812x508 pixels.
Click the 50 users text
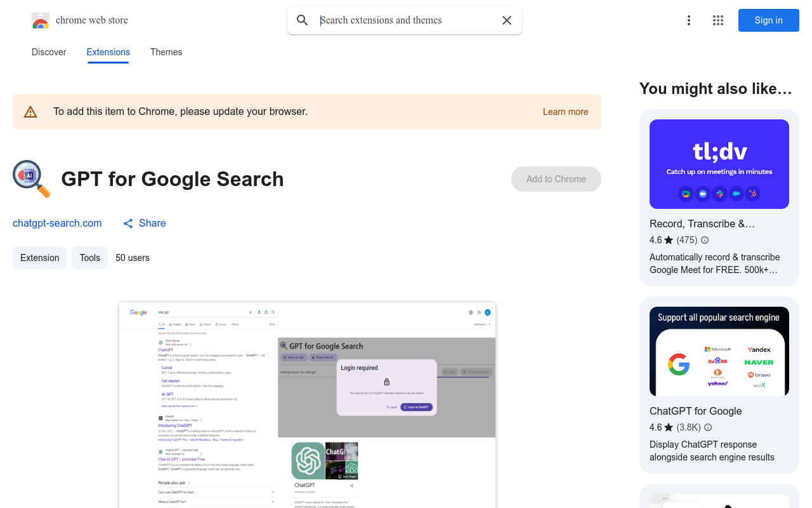(133, 258)
